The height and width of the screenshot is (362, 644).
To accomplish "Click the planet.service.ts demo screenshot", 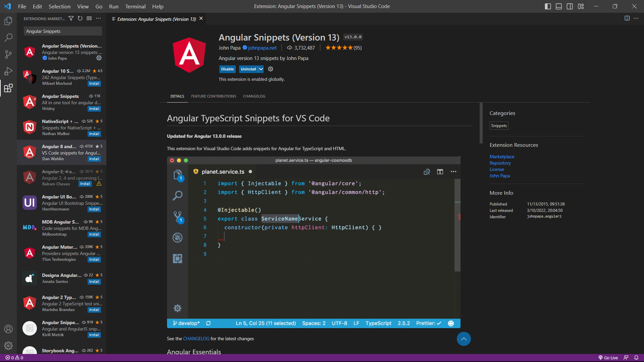I will pos(314,242).
